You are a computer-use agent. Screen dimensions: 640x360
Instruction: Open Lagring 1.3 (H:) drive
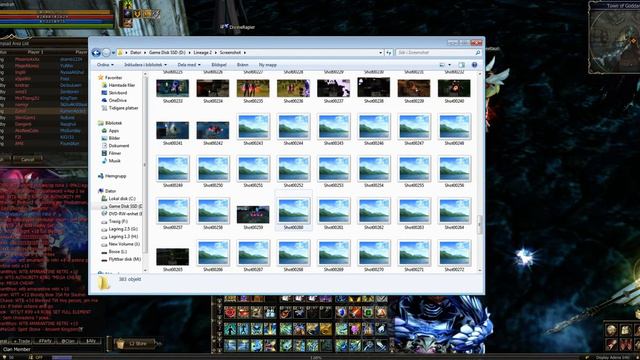(x=120, y=237)
